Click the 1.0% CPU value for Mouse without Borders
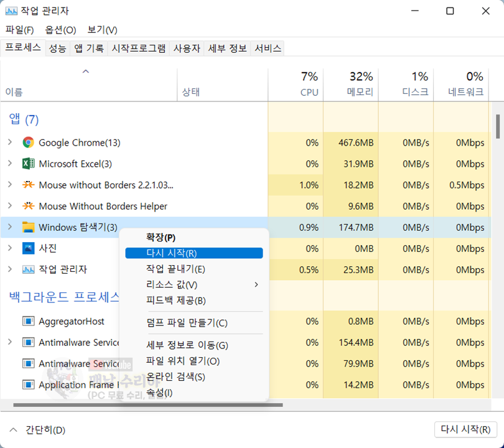 point(309,185)
